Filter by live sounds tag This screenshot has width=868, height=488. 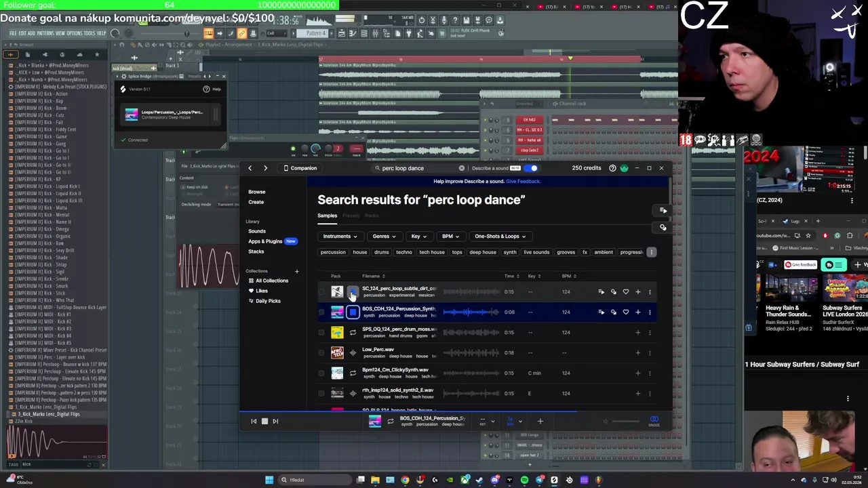tap(536, 252)
